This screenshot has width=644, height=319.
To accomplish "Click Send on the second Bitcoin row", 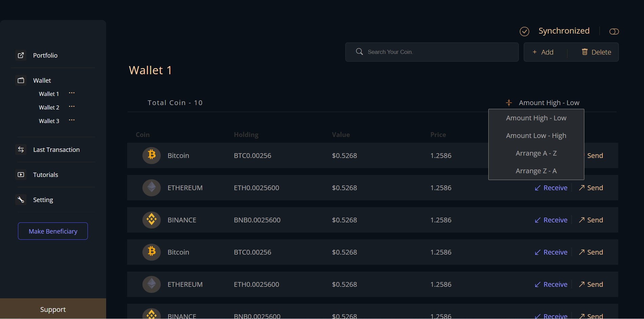I will tap(591, 252).
